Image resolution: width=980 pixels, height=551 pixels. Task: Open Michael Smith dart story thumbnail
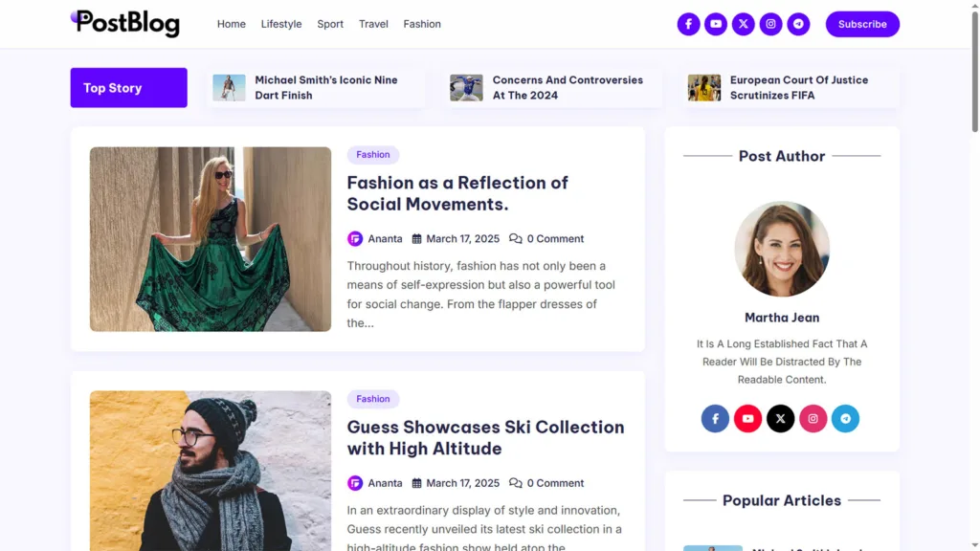click(229, 87)
